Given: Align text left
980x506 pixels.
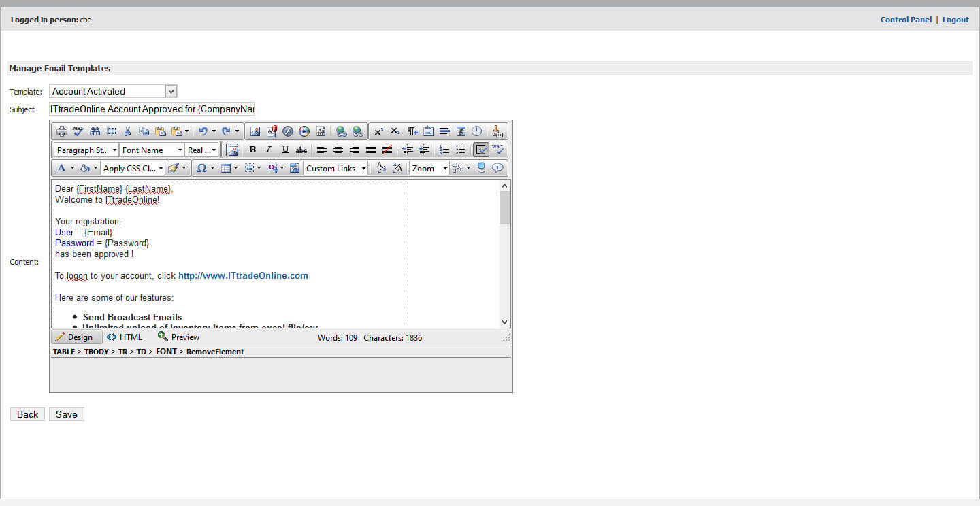Looking at the screenshot, I should tap(322, 150).
